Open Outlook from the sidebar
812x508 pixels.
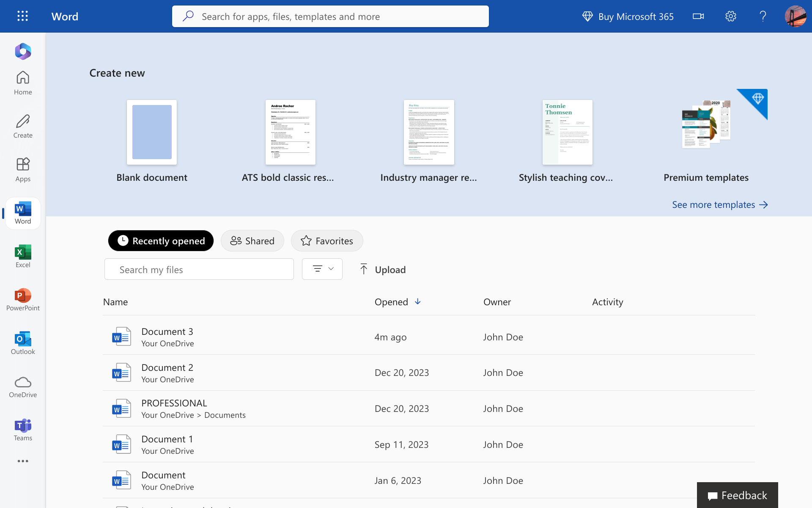(22, 343)
